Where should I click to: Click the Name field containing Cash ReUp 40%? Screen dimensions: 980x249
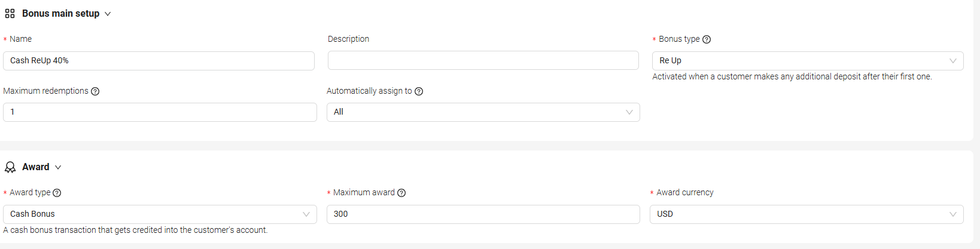[159, 61]
